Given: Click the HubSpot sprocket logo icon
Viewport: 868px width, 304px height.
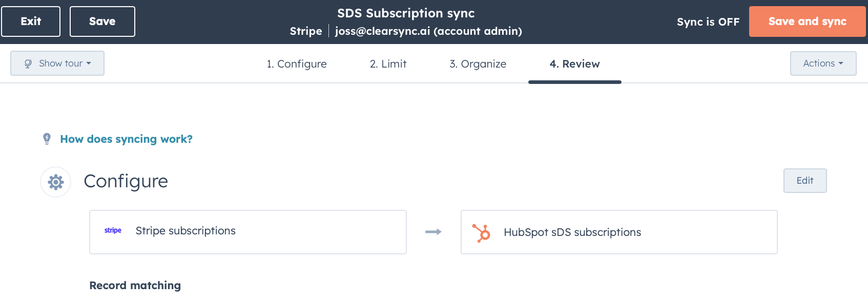Looking at the screenshot, I should pos(481,233).
